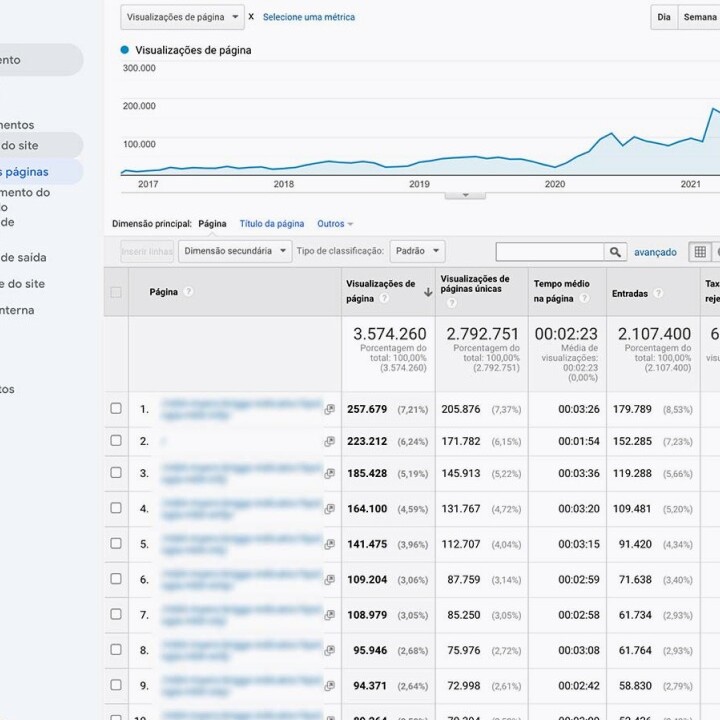
Task: Collapse the chart with the down-arrow handle
Action: pos(465,195)
